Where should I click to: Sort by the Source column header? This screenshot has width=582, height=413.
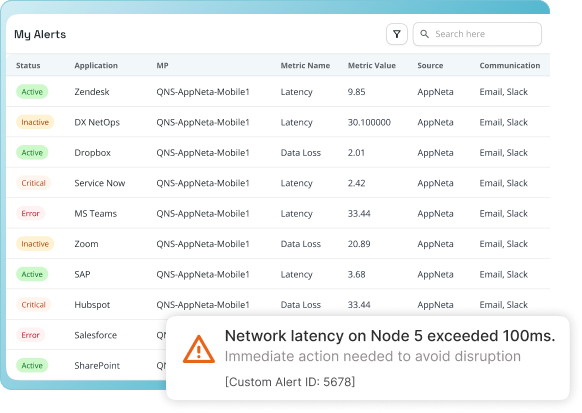tap(430, 66)
